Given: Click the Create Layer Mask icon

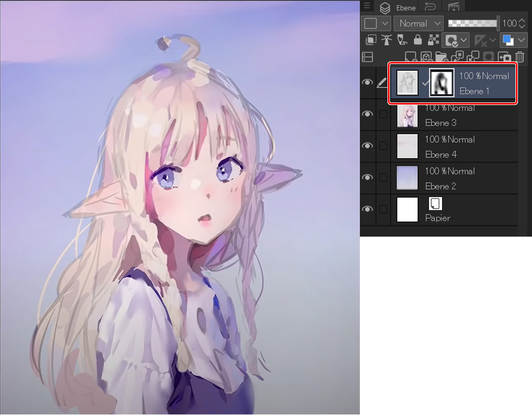Looking at the screenshot, I should click(488, 57).
